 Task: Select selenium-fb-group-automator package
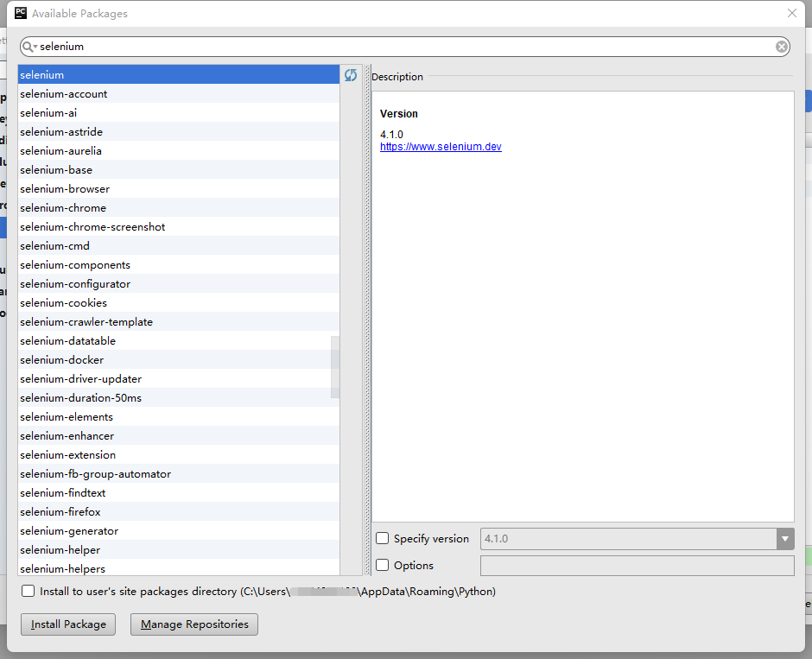pos(179,473)
